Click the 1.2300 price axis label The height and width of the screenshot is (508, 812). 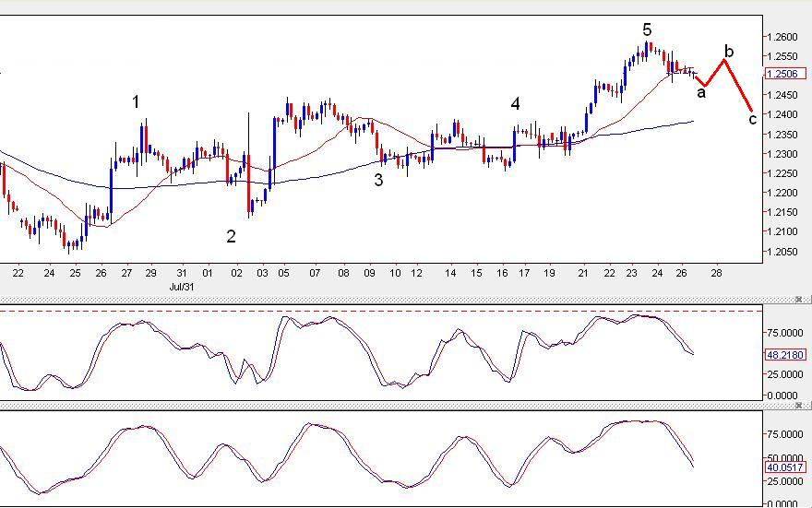click(782, 154)
